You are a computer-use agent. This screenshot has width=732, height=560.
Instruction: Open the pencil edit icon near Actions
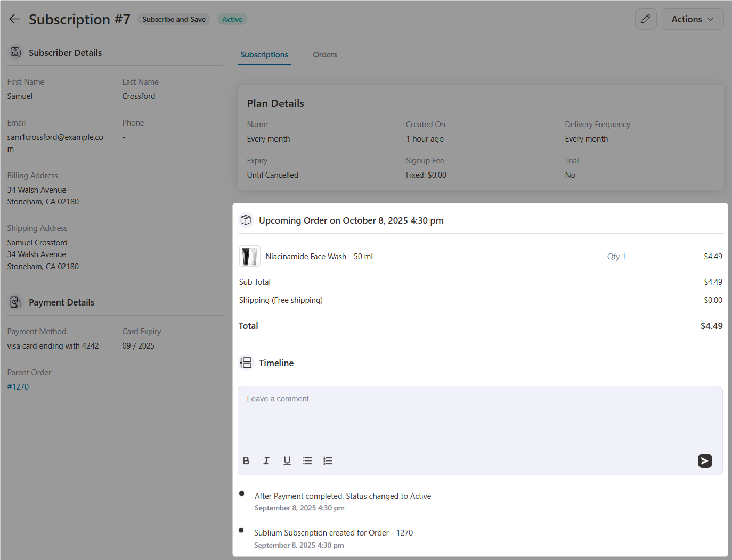pyautogui.click(x=646, y=19)
